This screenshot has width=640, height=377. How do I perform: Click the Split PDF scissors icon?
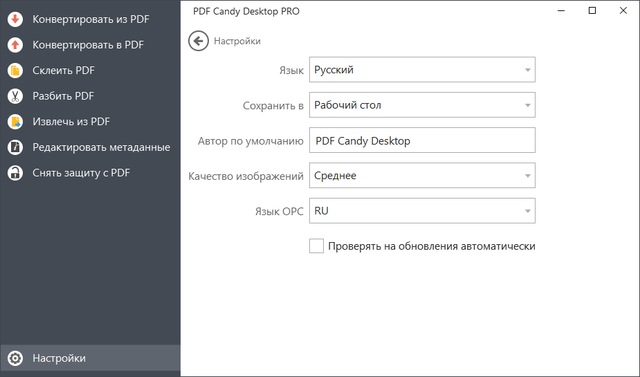click(x=15, y=96)
